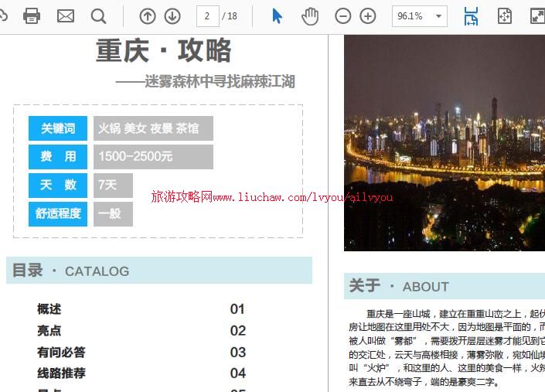The width and height of the screenshot is (545, 392).
Task: Activate the selection arrow tool
Action: click(x=278, y=16)
